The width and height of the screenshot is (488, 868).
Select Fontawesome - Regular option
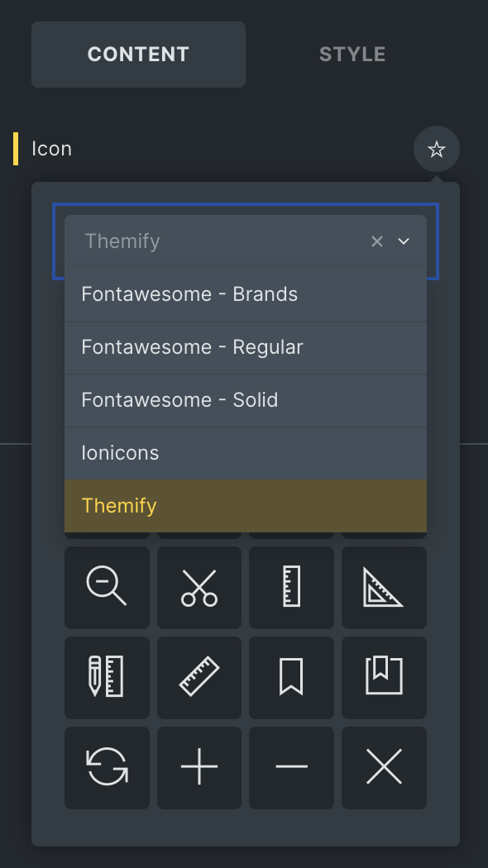[246, 348]
